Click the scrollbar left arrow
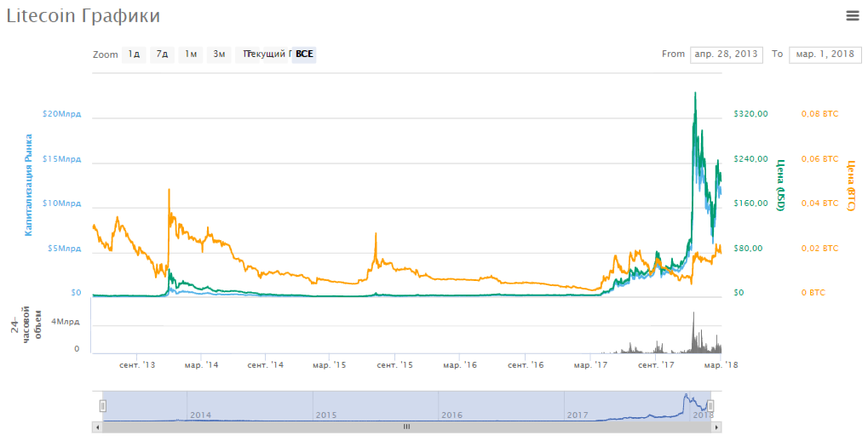This screenshot has height=441, width=868. [x=96, y=427]
